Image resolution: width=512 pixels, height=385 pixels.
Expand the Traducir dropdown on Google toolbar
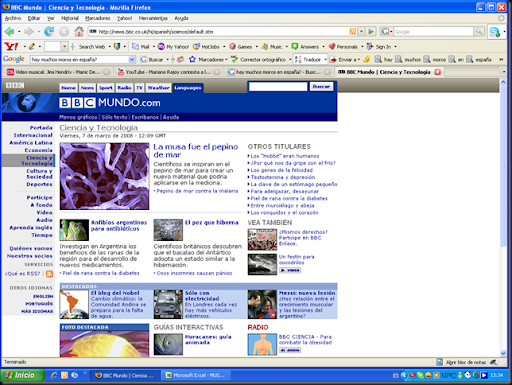point(325,60)
